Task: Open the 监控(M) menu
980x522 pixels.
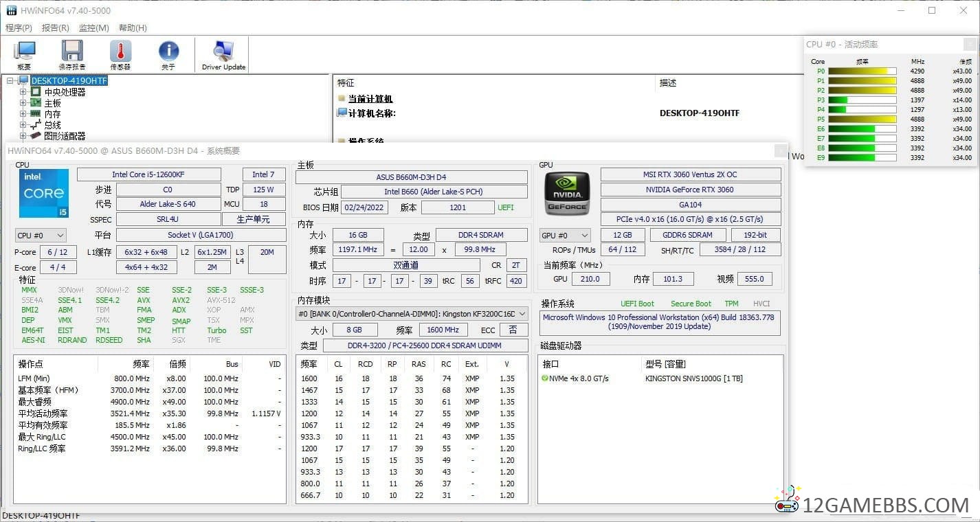Action: tap(93, 28)
